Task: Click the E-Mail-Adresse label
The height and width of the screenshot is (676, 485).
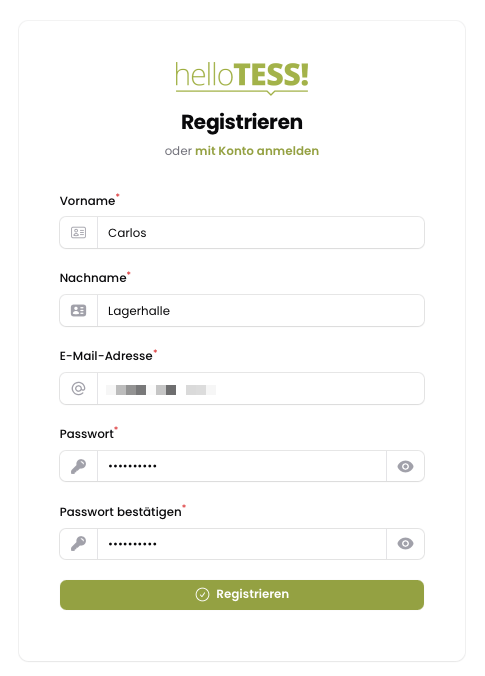Action: (x=106, y=356)
